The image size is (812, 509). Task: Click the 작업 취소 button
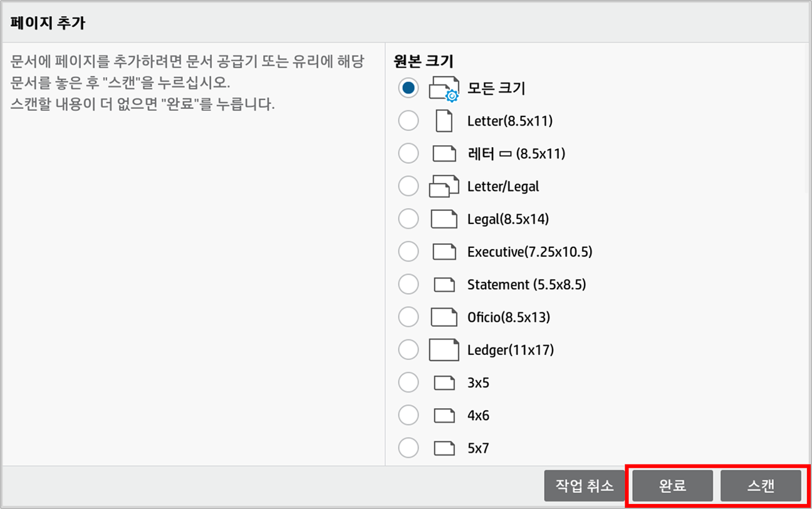(584, 486)
